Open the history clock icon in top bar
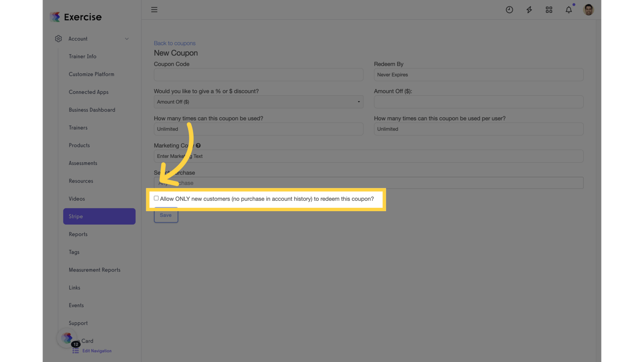The height and width of the screenshot is (362, 644). (509, 9)
